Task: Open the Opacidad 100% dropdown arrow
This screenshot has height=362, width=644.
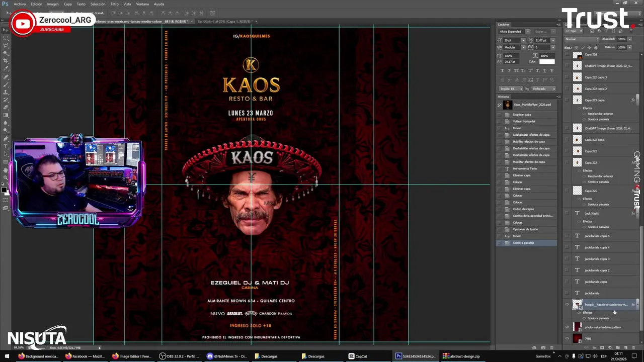Action: pyautogui.click(x=630, y=39)
